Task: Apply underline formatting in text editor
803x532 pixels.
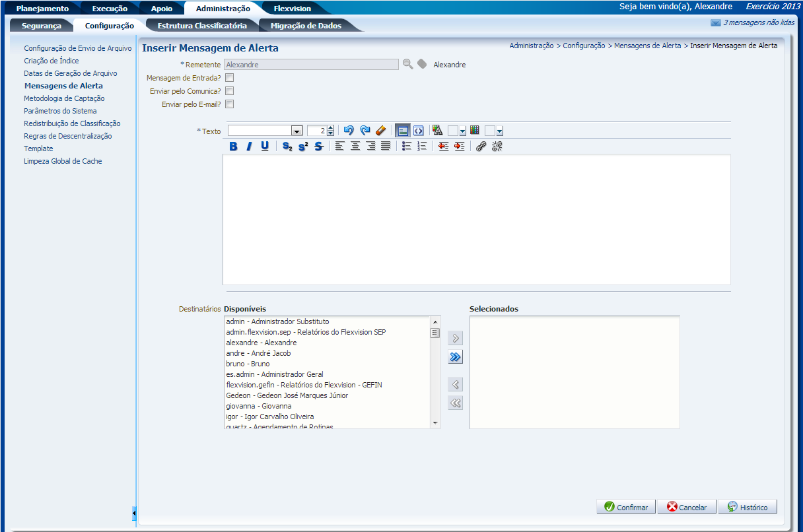Action: pos(265,147)
